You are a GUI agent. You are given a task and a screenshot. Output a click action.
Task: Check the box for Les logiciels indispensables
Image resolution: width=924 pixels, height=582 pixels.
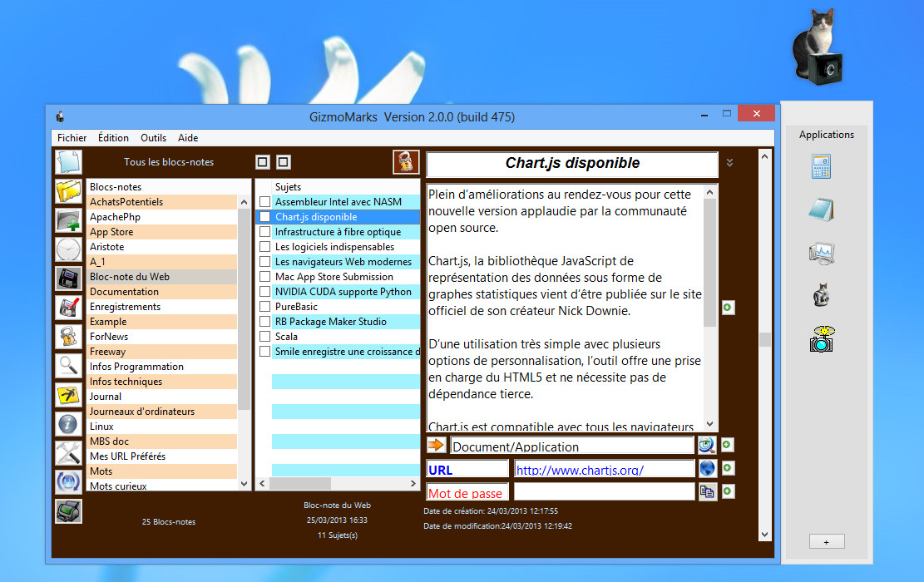pos(265,247)
